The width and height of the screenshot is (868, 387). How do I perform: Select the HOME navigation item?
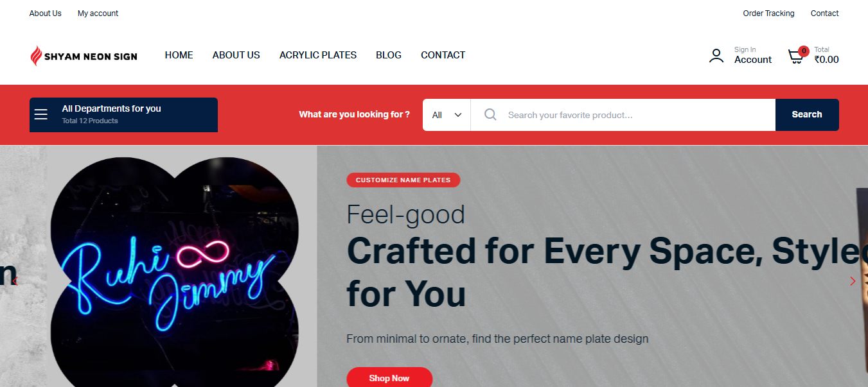[179, 55]
